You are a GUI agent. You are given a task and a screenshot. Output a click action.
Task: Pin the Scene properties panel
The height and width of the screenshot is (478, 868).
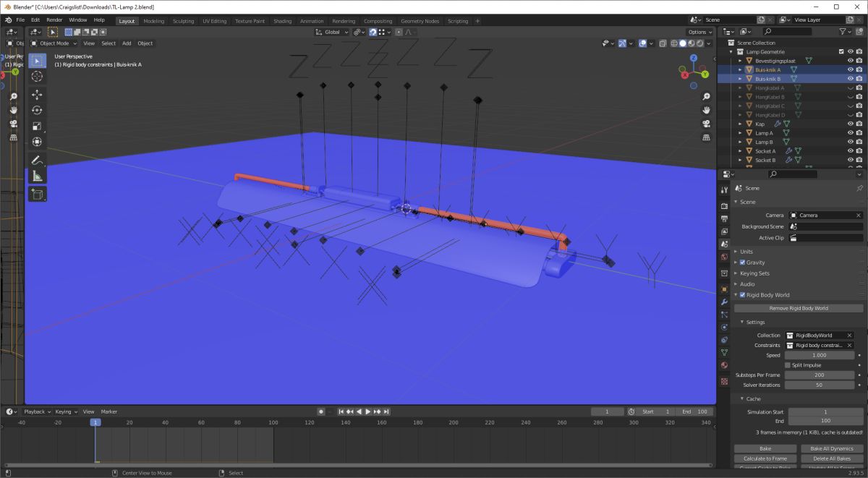click(859, 188)
